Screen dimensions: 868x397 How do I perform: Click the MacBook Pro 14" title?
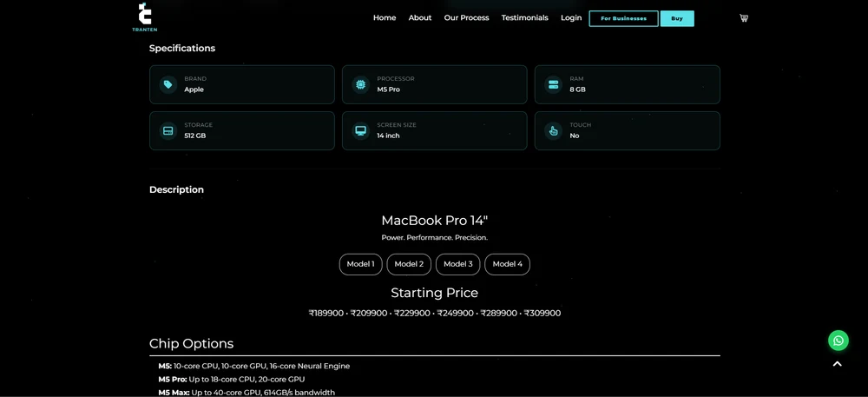[435, 221]
